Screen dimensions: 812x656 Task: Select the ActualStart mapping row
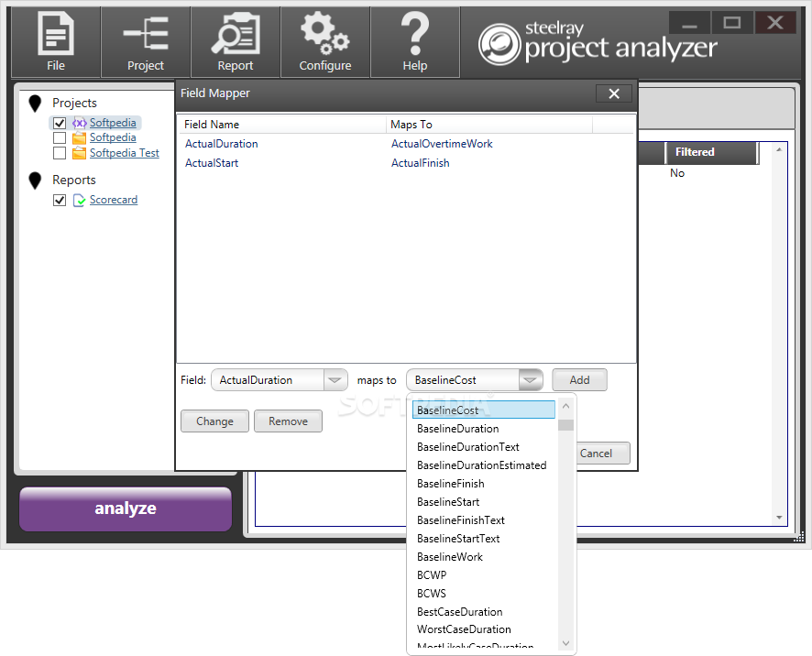(x=407, y=163)
